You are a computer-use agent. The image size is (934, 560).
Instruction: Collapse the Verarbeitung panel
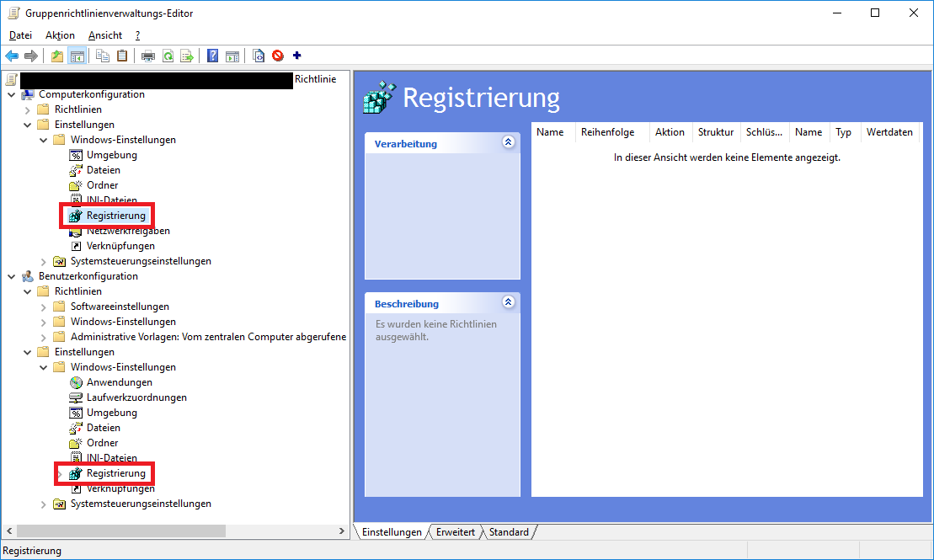coord(507,142)
